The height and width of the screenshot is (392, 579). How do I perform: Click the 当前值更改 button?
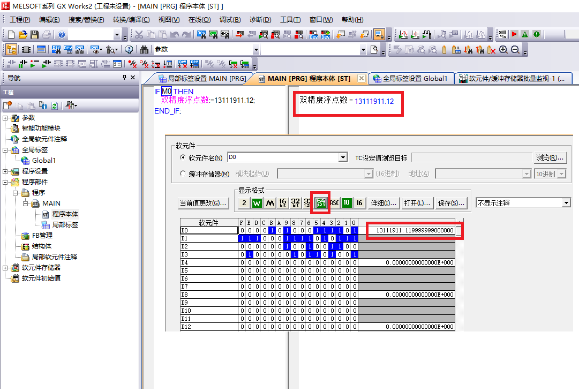point(203,203)
